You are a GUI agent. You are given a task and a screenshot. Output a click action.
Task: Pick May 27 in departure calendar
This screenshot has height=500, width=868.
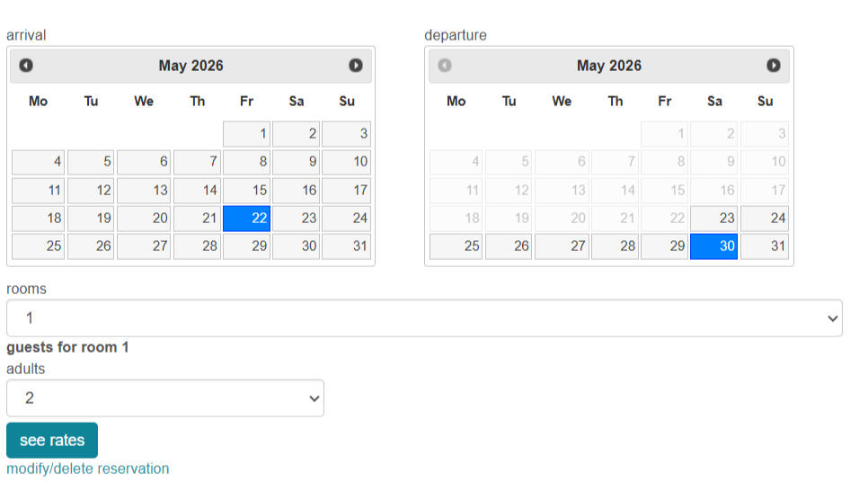[562, 246]
